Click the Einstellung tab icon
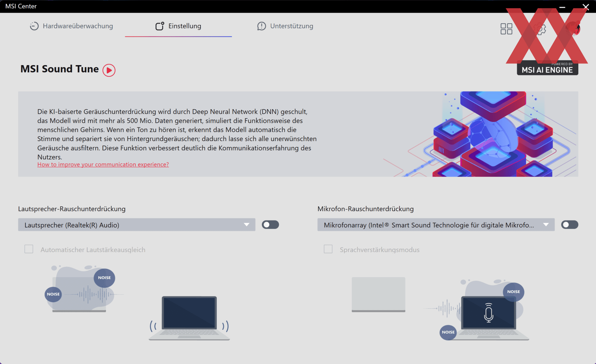 (160, 26)
